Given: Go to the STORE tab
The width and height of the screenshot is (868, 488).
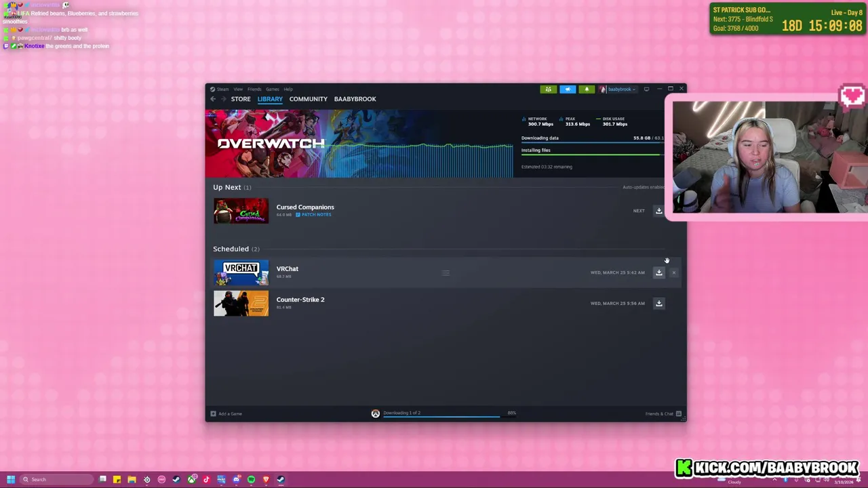Looking at the screenshot, I should (x=241, y=99).
